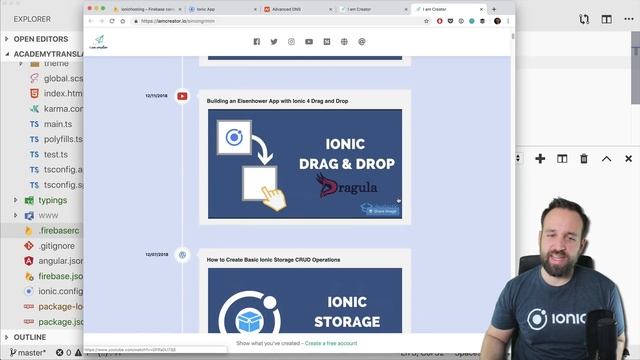Split the VS Code editor
Screen dimensions: 640x360
pos(607,19)
